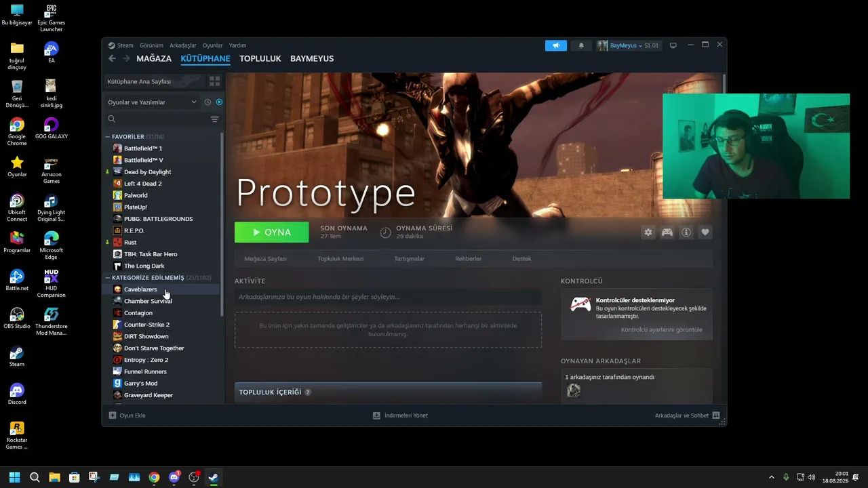The width and height of the screenshot is (868, 488).
Task: Open Prototype's manage gear settings
Action: (x=648, y=232)
